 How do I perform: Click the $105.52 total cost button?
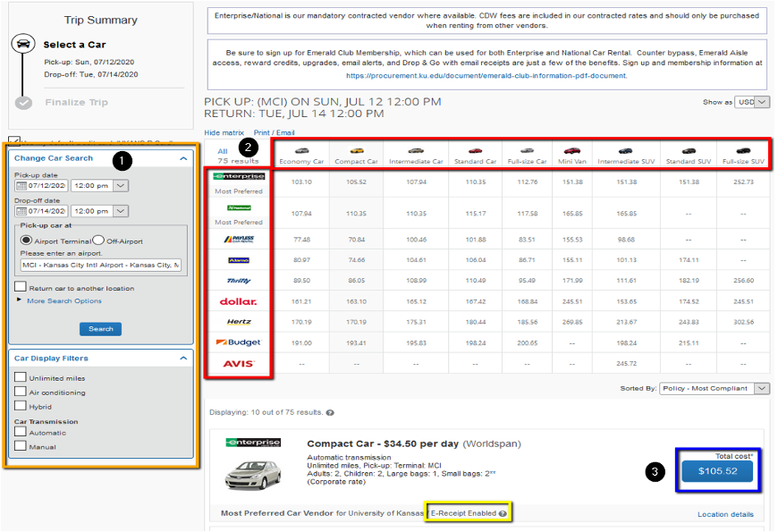coord(717,471)
